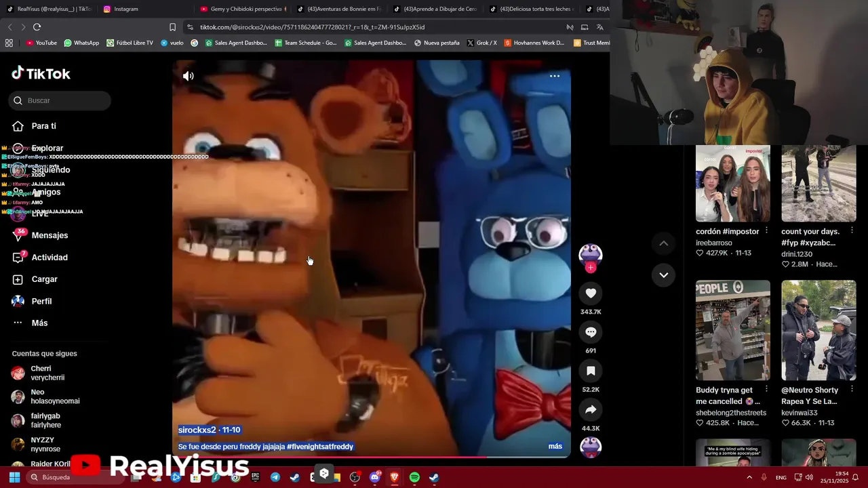The width and height of the screenshot is (868, 488).
Task: Expand the video caption with 'más'
Action: (x=555, y=447)
